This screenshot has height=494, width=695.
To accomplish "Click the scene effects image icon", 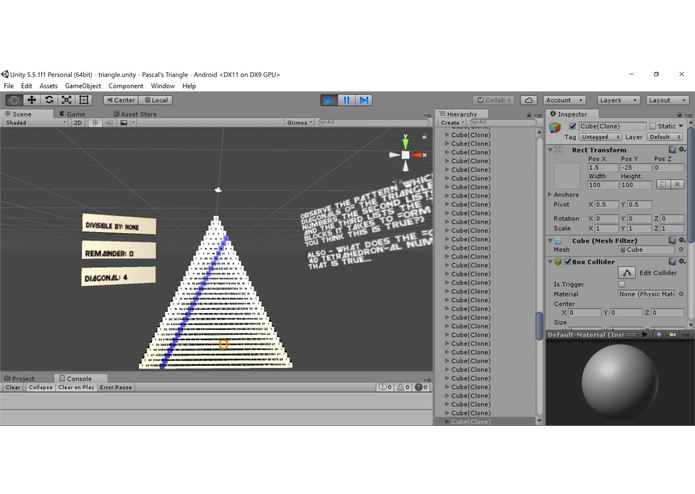I will point(124,123).
